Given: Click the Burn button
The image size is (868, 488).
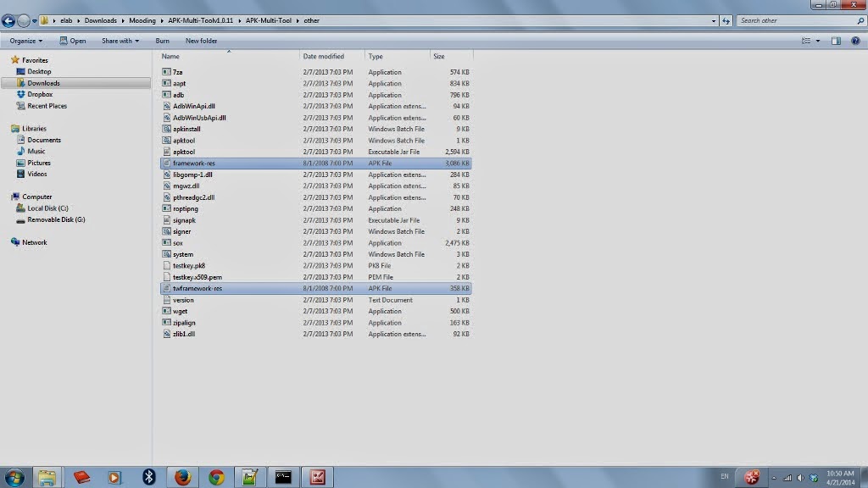Looking at the screenshot, I should (x=162, y=40).
